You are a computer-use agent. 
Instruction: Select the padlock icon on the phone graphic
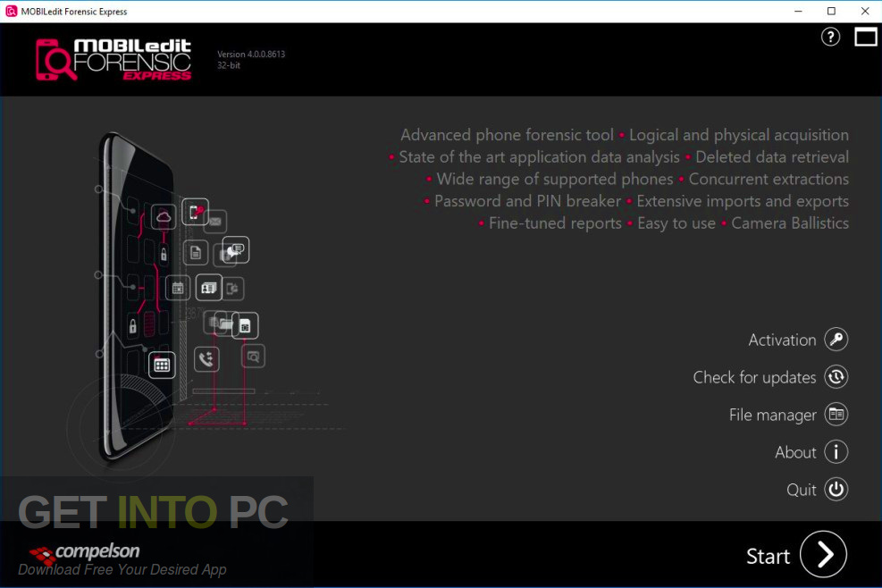164,252
